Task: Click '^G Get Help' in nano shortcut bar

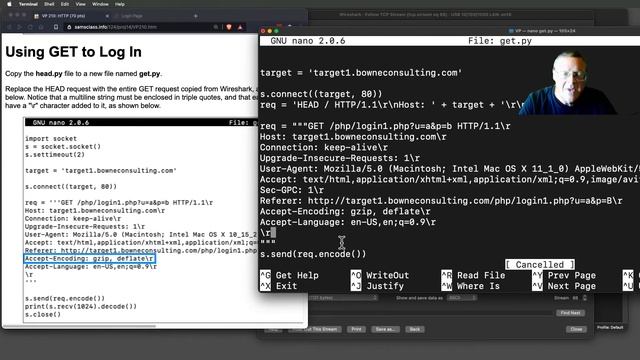Action: (289, 276)
